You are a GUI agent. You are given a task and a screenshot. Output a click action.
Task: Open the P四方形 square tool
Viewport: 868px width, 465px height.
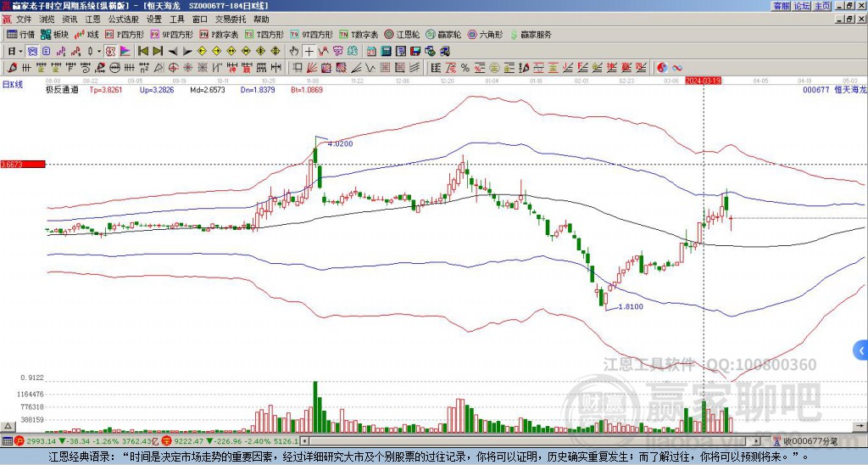(x=125, y=34)
